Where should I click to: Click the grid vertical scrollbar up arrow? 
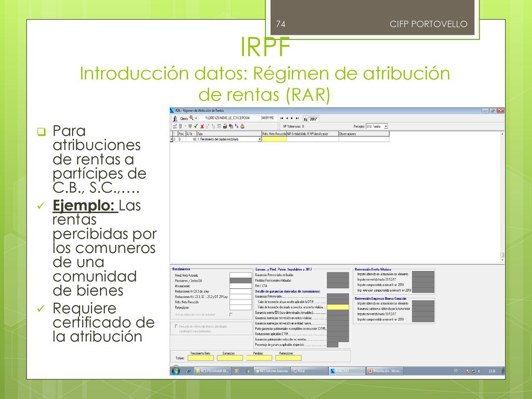click(502, 134)
